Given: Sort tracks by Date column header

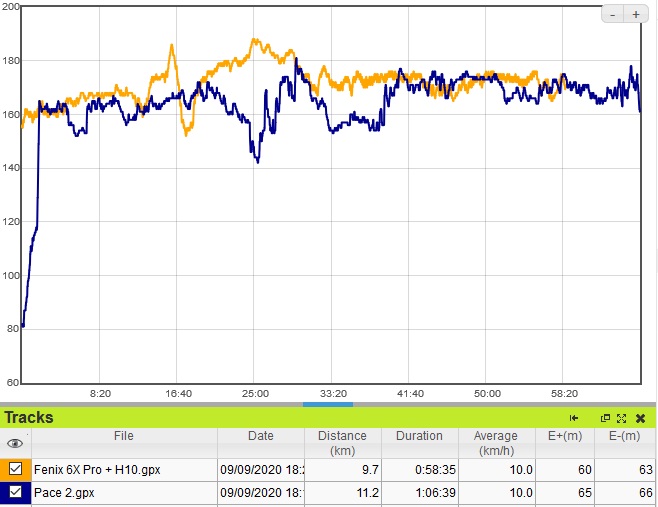Looking at the screenshot, I should tap(260, 436).
